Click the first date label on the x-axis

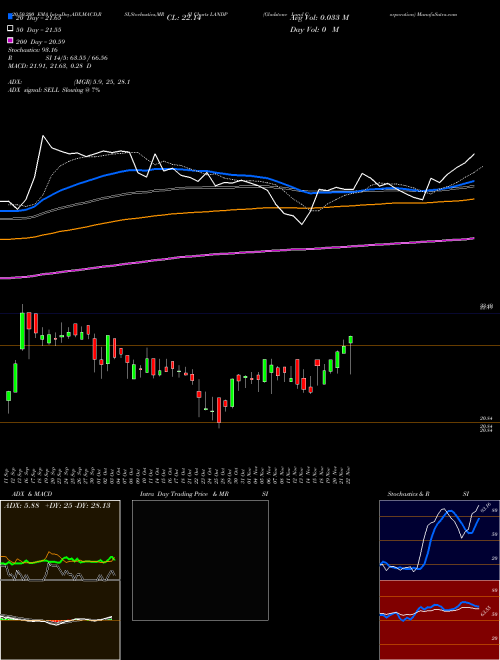(8, 475)
